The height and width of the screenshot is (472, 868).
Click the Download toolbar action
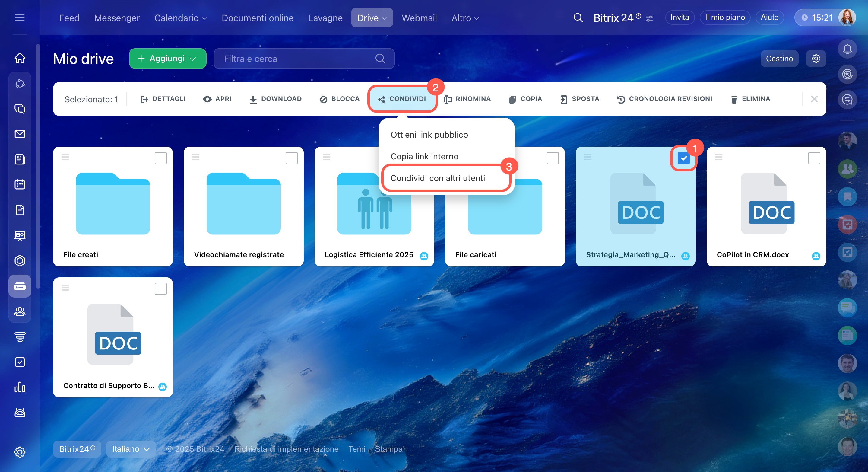click(x=275, y=99)
